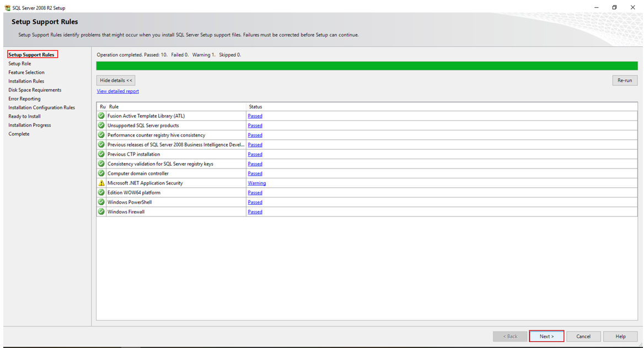The height and width of the screenshot is (348, 644).
Task: Click the green completed progress bar
Action: 367,66
